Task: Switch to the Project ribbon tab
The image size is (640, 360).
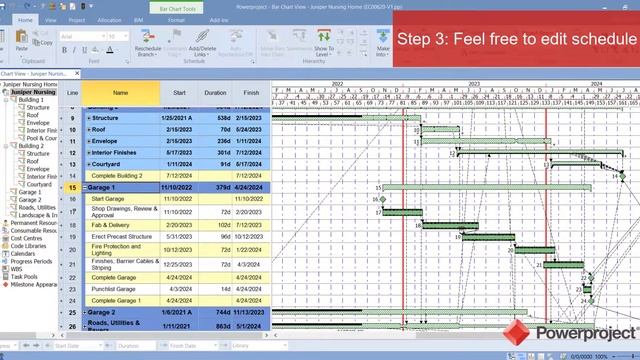Action: point(77,20)
